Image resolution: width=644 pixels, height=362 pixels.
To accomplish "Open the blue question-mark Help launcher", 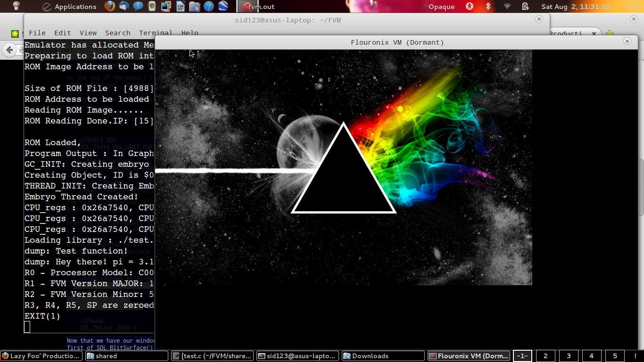I will tap(209, 6).
